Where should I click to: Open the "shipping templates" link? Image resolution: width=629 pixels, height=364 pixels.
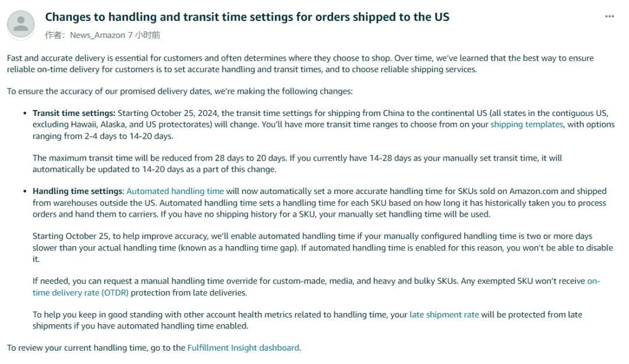coord(526,124)
